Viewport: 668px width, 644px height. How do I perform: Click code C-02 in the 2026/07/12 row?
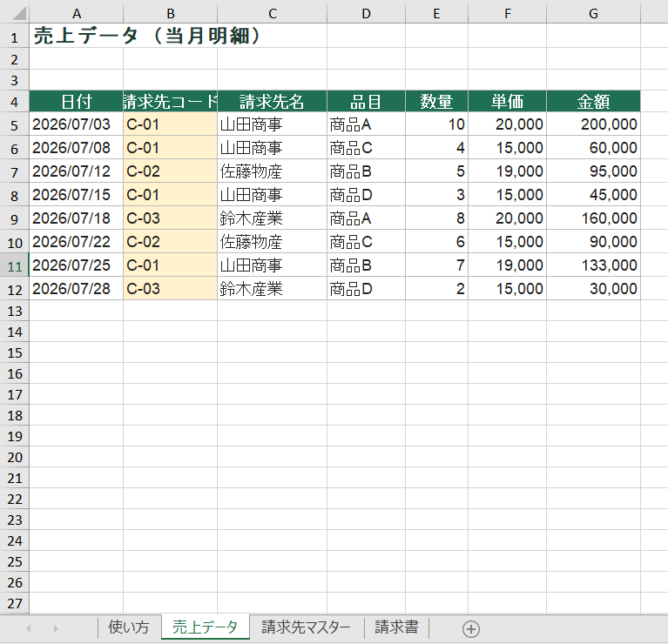pos(171,171)
